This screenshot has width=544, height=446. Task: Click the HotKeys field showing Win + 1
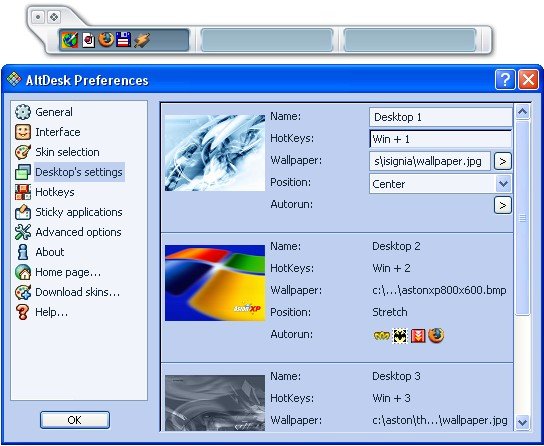tap(441, 139)
